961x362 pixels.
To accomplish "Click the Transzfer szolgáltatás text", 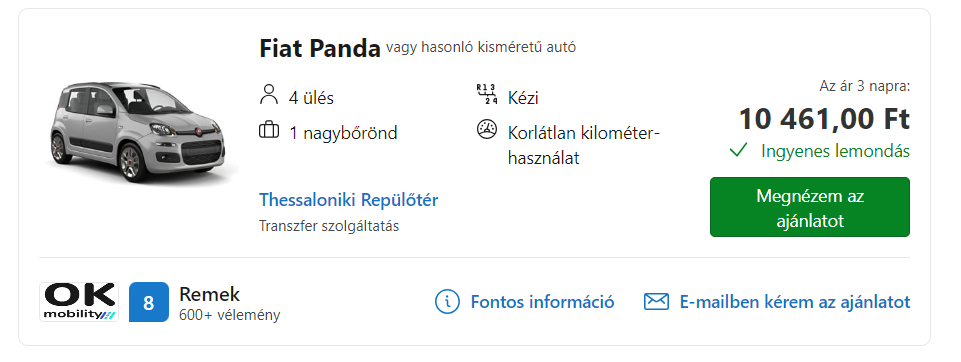I will point(329,226).
